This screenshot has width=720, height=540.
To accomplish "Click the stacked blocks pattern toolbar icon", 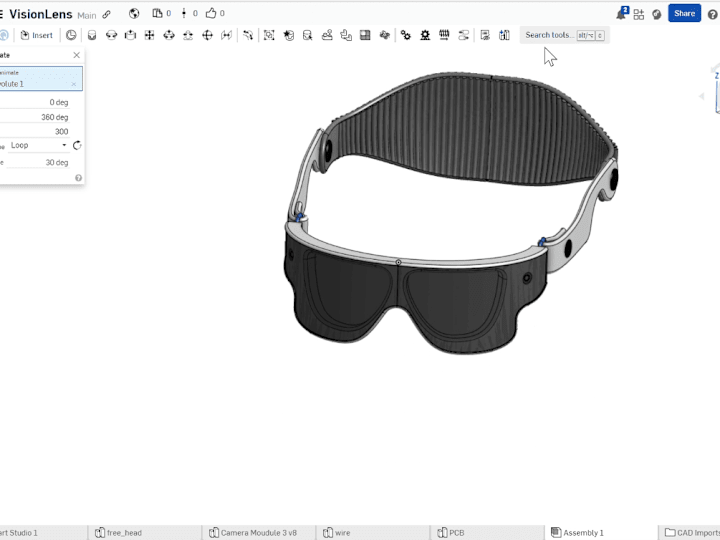I will pos(346,35).
